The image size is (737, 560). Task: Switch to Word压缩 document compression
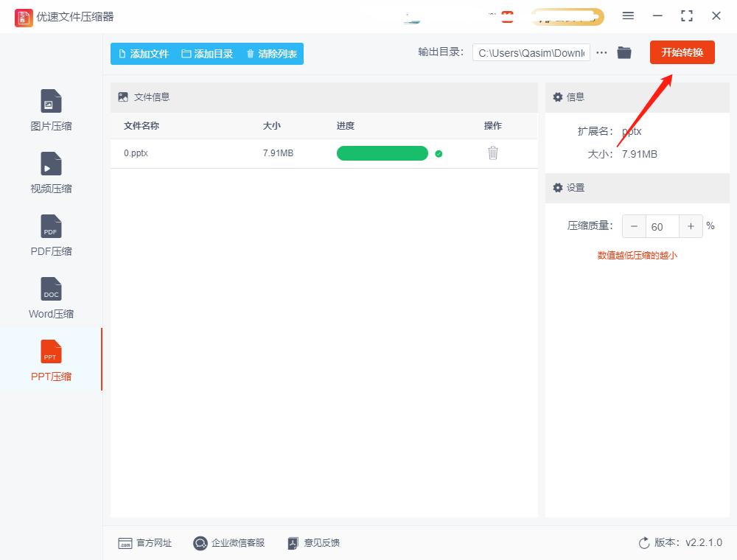coord(50,297)
